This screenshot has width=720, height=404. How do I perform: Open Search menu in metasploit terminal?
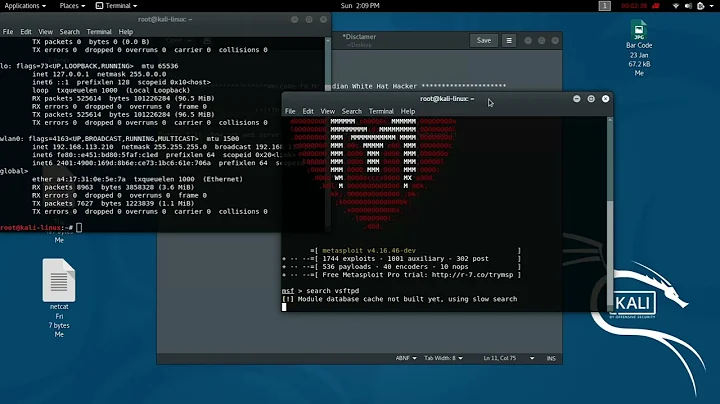tap(352, 111)
